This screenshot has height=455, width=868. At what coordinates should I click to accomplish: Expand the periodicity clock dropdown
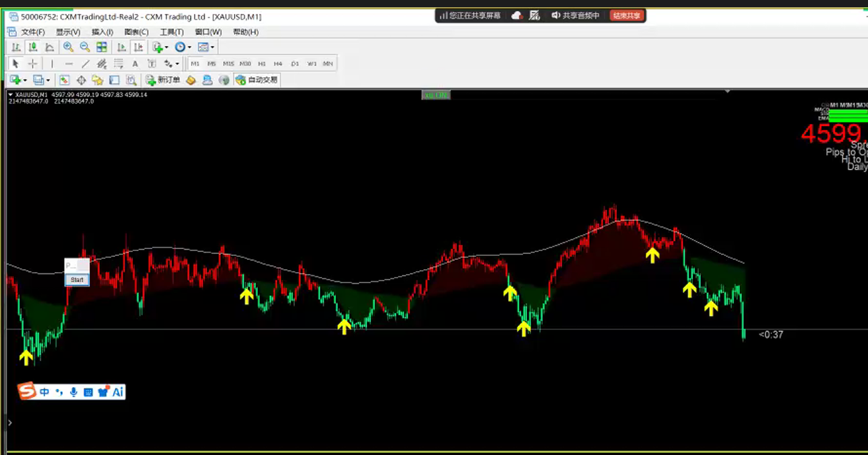(x=189, y=47)
